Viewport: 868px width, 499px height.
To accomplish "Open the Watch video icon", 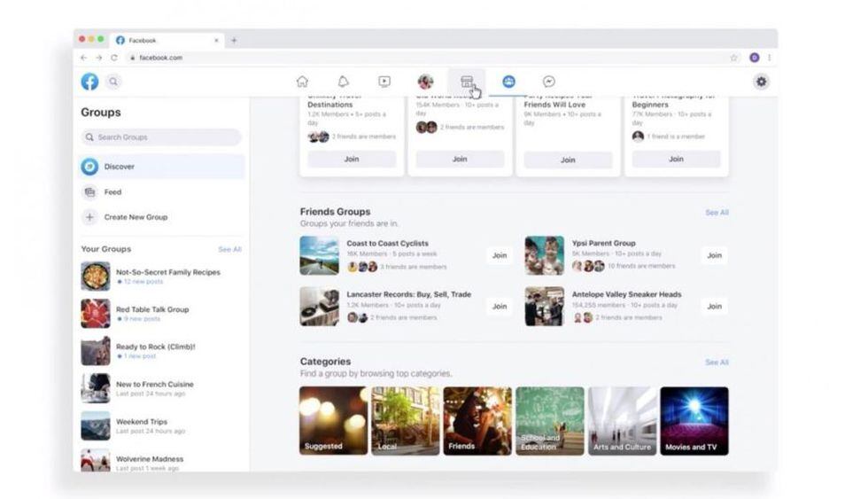I will click(x=384, y=82).
